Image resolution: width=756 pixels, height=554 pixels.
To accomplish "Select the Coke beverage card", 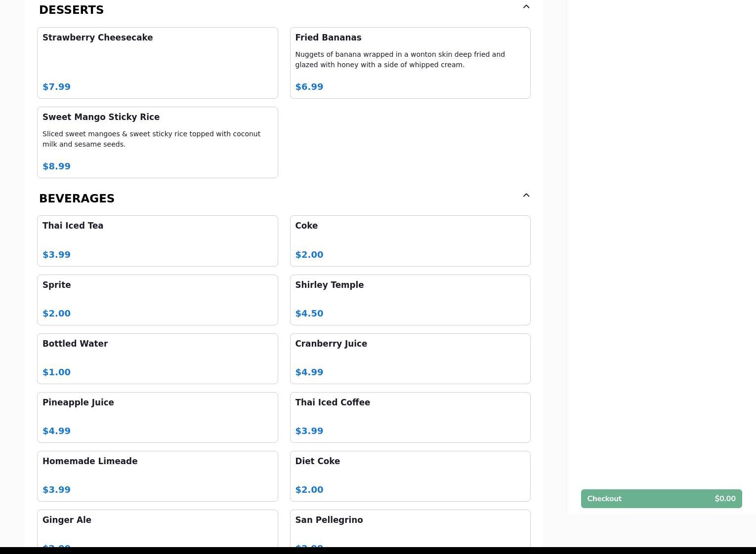I will click(x=410, y=241).
